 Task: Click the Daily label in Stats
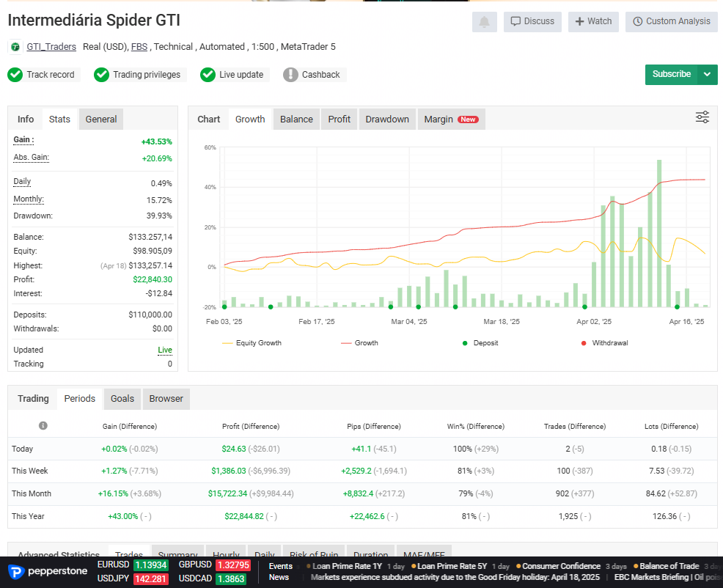coord(22,181)
